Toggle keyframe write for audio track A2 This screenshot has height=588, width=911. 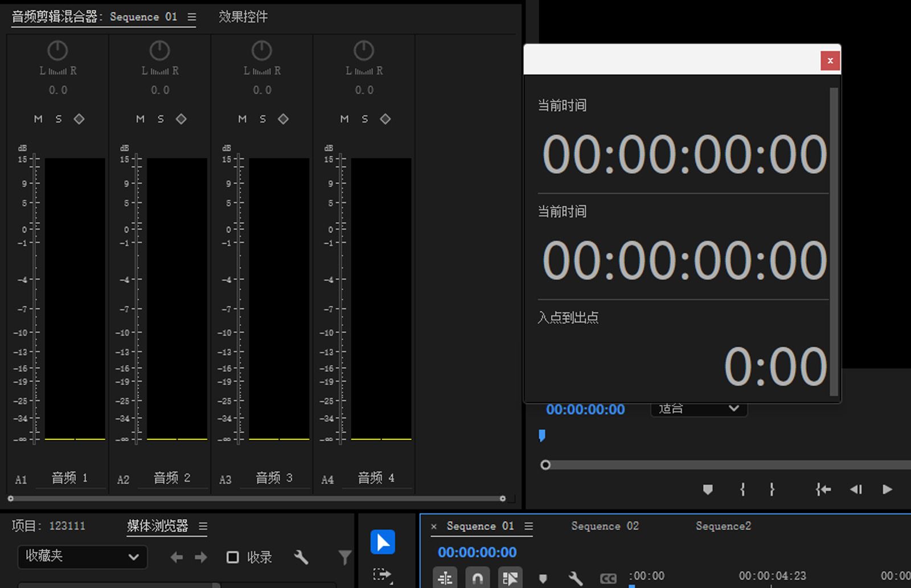point(181,119)
